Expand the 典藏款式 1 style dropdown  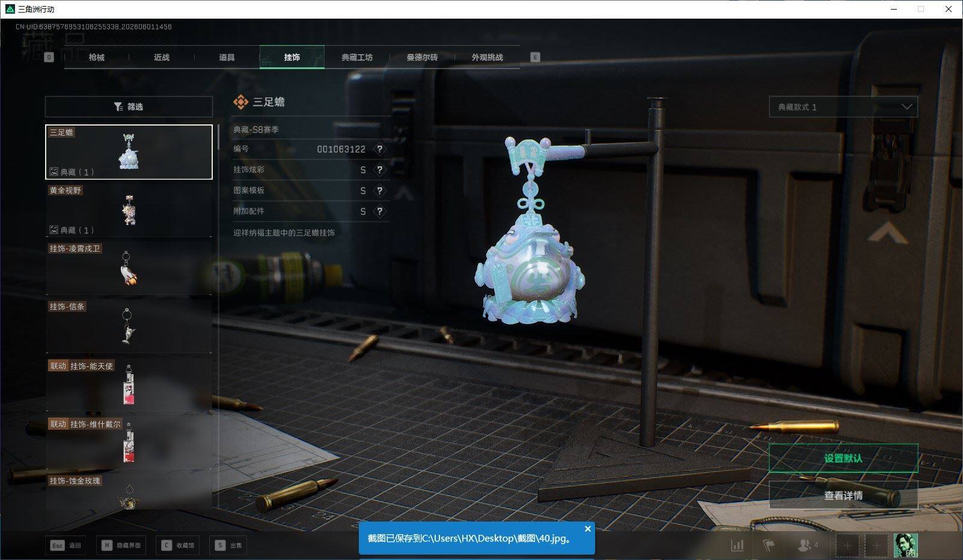click(x=843, y=107)
